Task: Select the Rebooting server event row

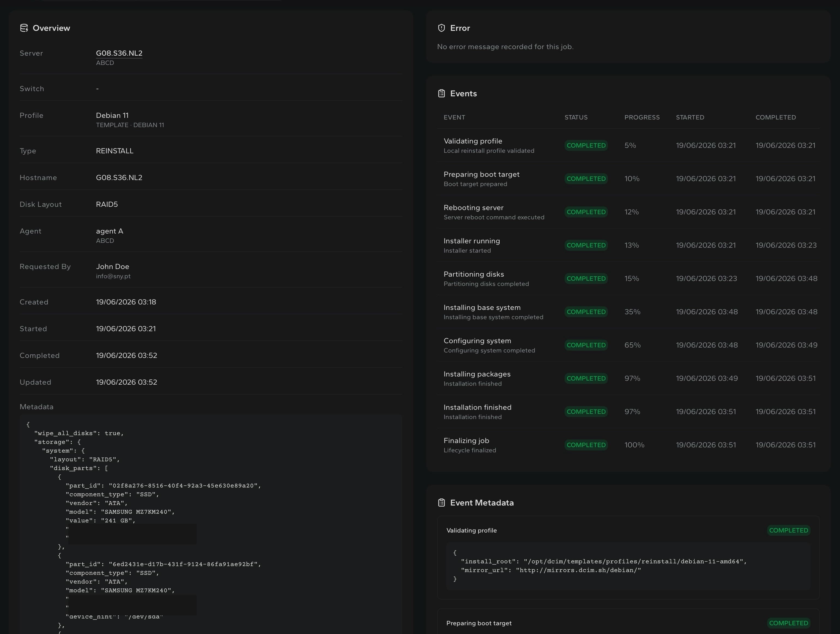Action: pos(628,212)
